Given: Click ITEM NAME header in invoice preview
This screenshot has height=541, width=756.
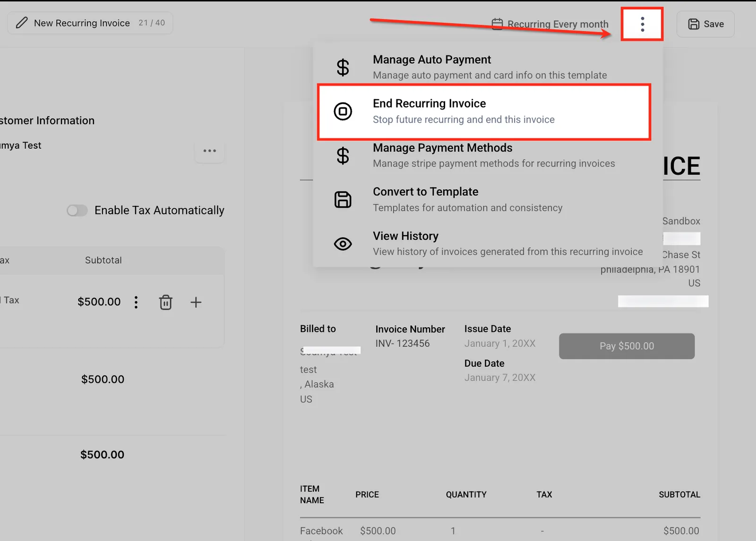Looking at the screenshot, I should (312, 494).
